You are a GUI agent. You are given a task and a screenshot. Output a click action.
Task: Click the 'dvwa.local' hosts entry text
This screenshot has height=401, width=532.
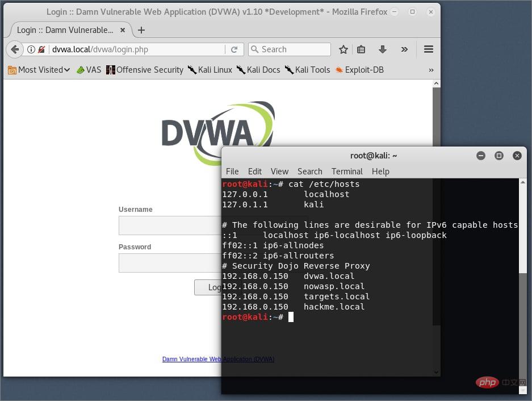[329, 277]
